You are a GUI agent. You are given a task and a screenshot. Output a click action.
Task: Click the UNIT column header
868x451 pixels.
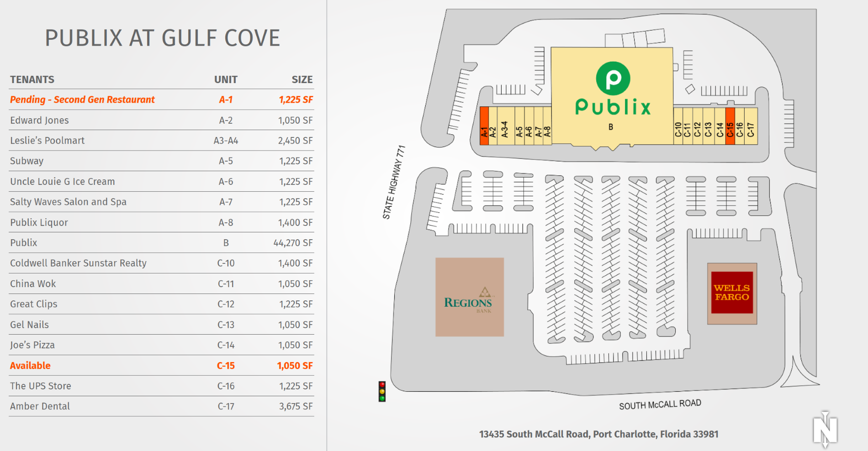pyautogui.click(x=226, y=79)
